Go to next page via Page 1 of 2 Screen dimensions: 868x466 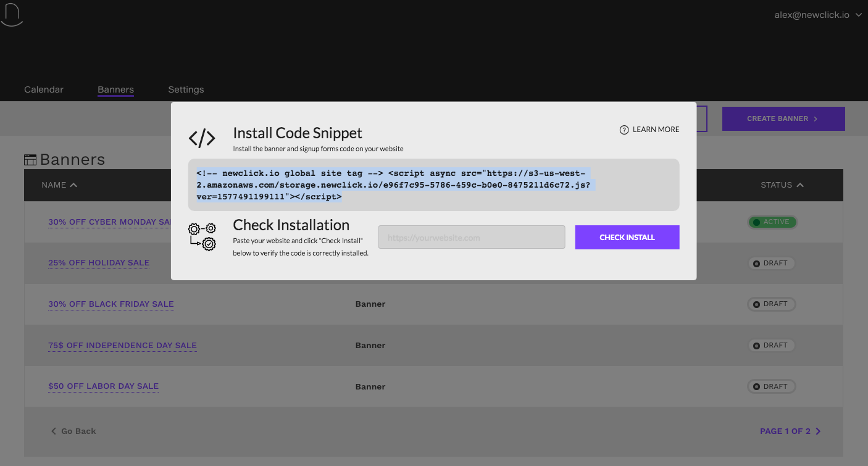pos(791,431)
